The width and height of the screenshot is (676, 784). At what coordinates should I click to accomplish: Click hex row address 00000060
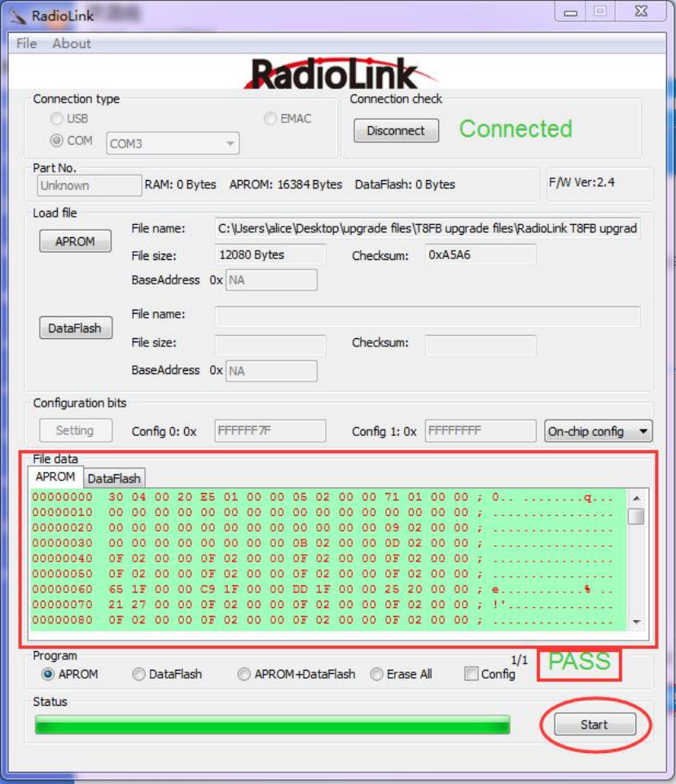click(63, 589)
